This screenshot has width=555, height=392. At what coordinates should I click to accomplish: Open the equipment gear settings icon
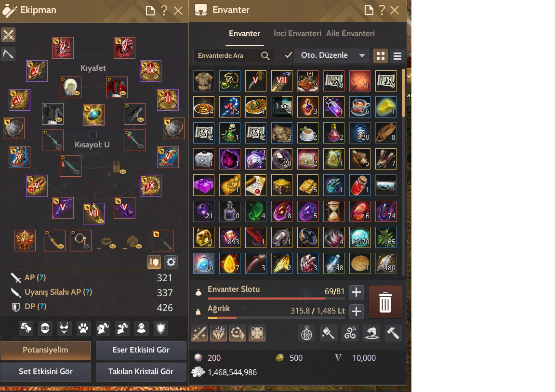tap(171, 262)
